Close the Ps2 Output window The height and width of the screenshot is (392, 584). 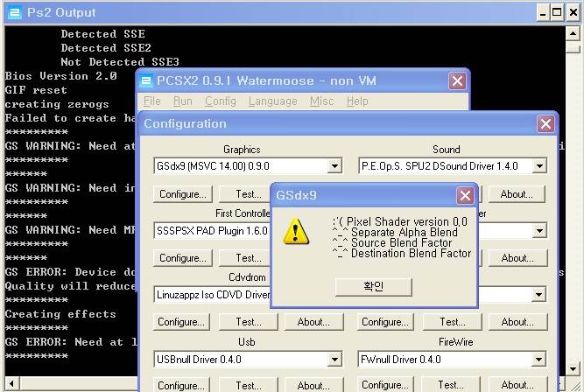pos(573,13)
